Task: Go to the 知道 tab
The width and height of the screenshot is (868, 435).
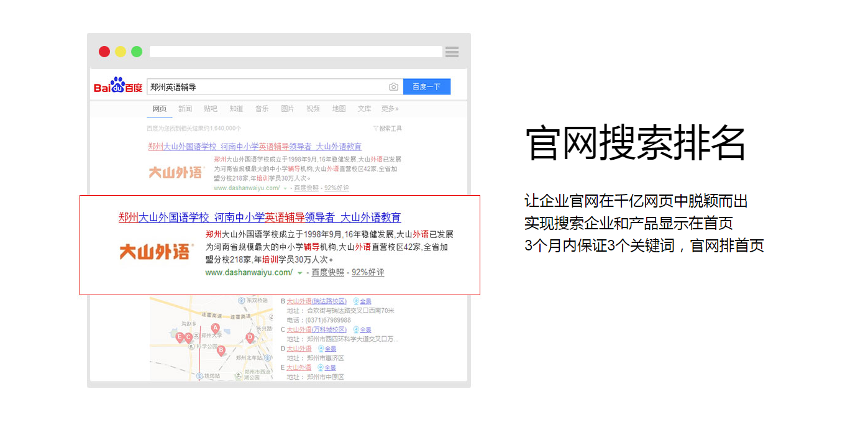Action: point(236,109)
